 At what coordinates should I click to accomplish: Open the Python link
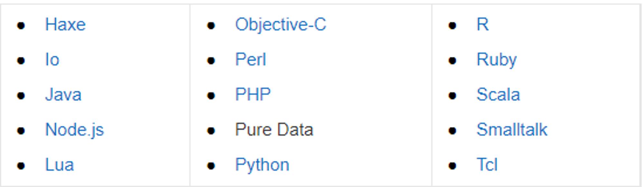click(x=262, y=165)
